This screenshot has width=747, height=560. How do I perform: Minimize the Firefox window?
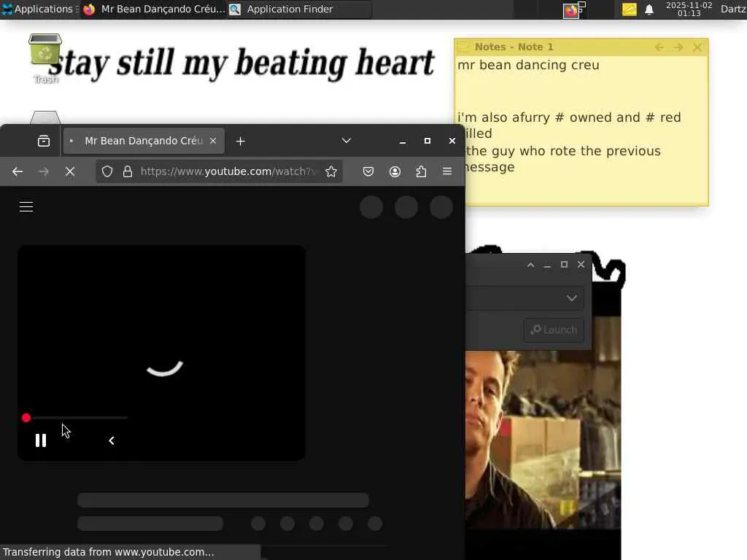(x=403, y=141)
